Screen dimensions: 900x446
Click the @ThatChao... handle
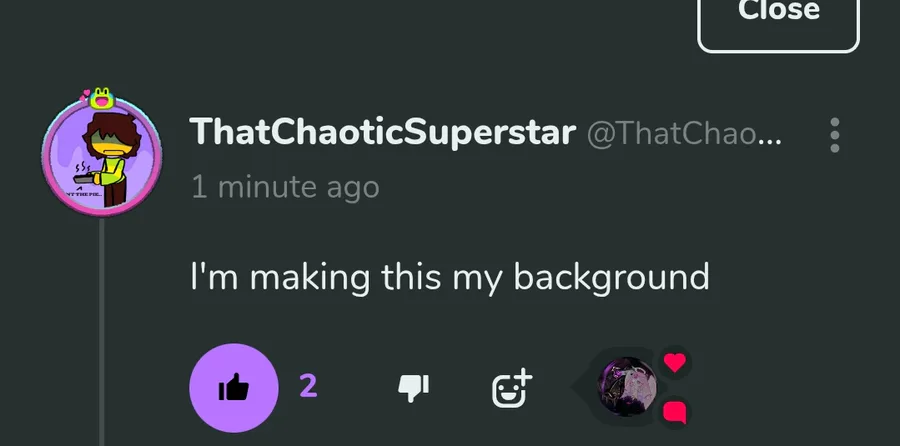pos(684,134)
